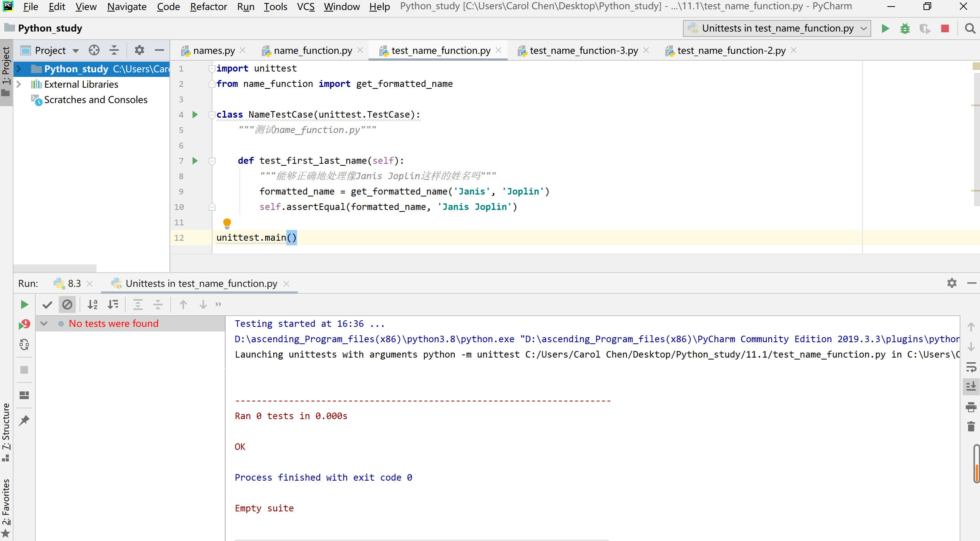Open the run configuration dropdown

(x=777, y=28)
